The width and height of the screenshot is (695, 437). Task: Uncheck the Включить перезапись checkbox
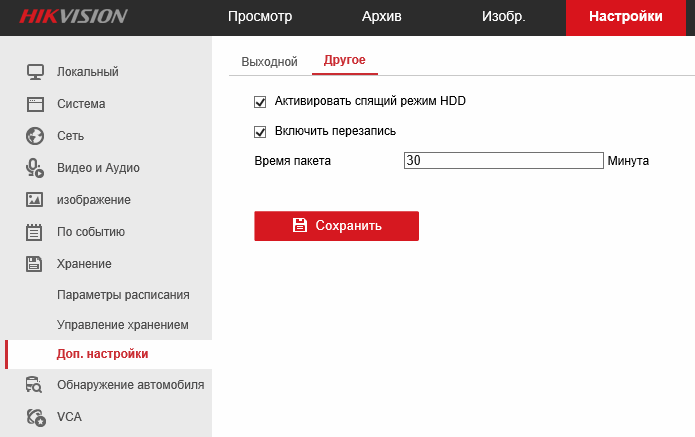[x=260, y=132]
